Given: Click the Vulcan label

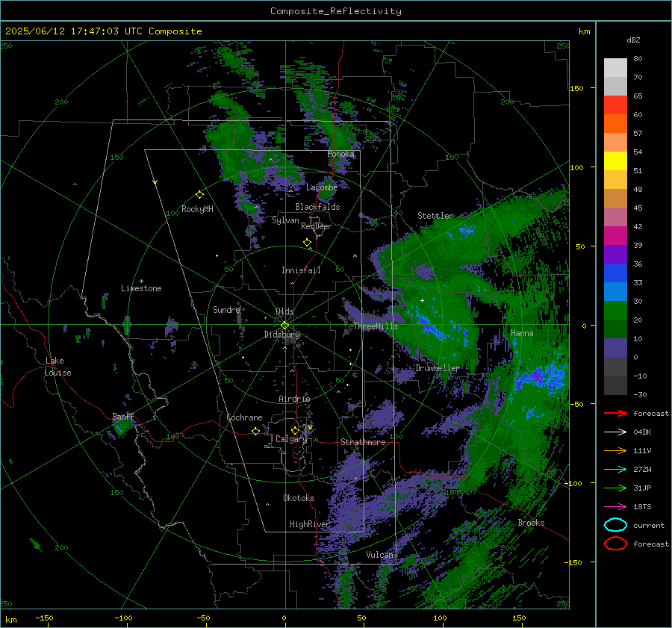Looking at the screenshot, I should point(380,555).
